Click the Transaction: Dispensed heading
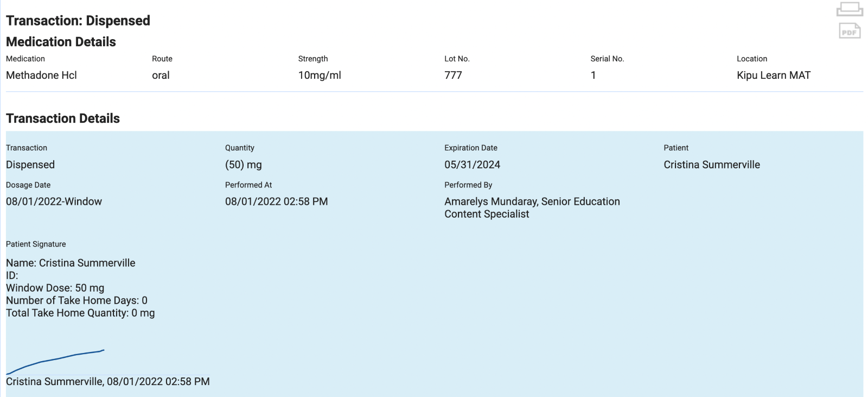 coord(78,21)
